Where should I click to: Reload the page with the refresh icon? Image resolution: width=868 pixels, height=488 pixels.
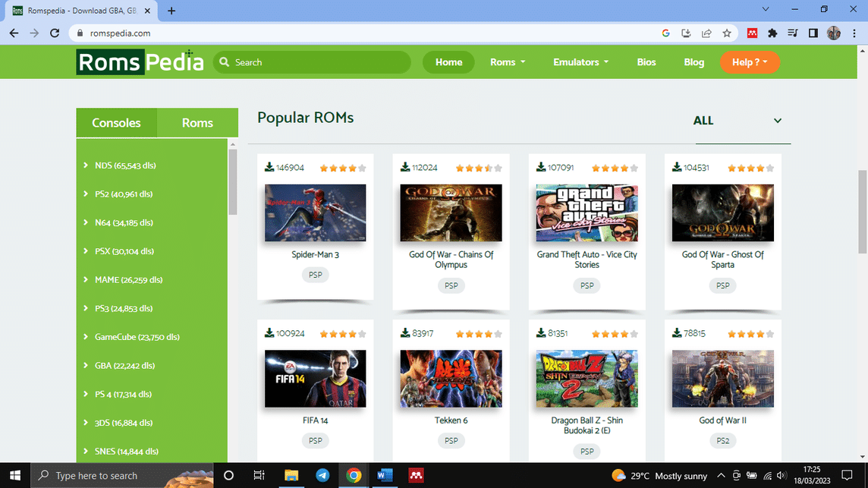coord(55,33)
